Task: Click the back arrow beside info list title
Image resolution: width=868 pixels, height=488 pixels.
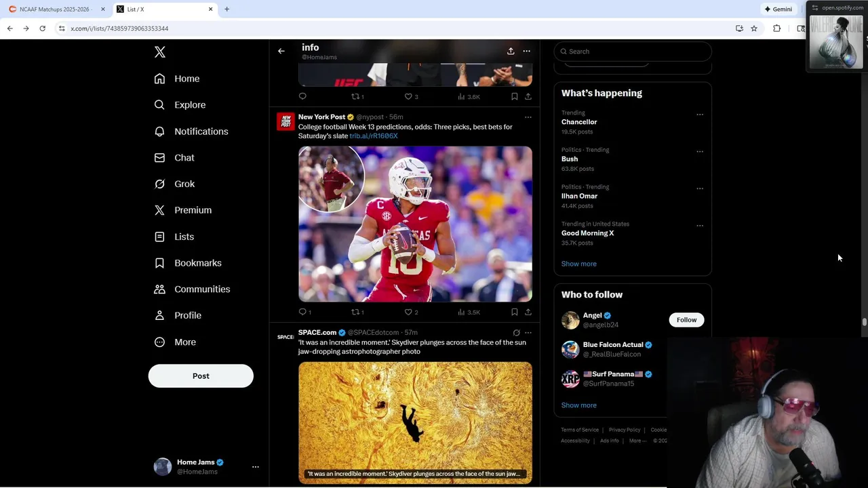Action: pos(281,52)
